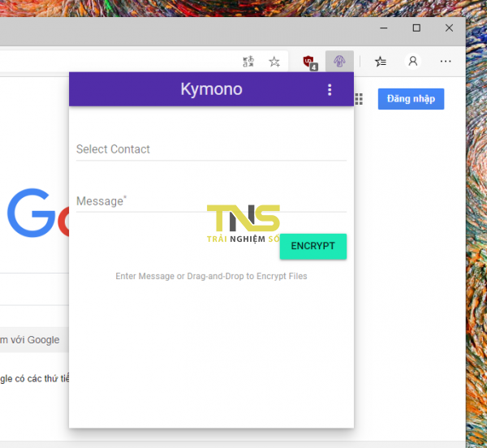Click the Kymono extension toolbar icon
The width and height of the screenshot is (487, 448).
tap(339, 61)
